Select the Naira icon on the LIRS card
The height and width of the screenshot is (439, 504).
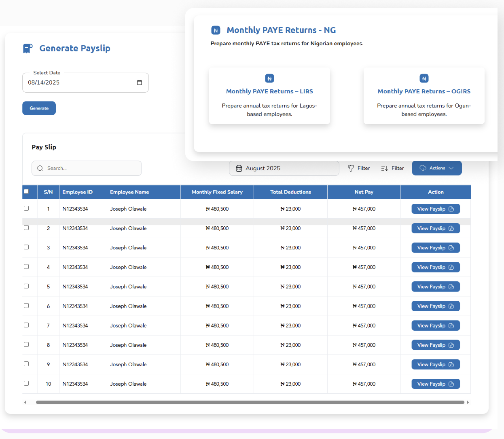point(269,78)
